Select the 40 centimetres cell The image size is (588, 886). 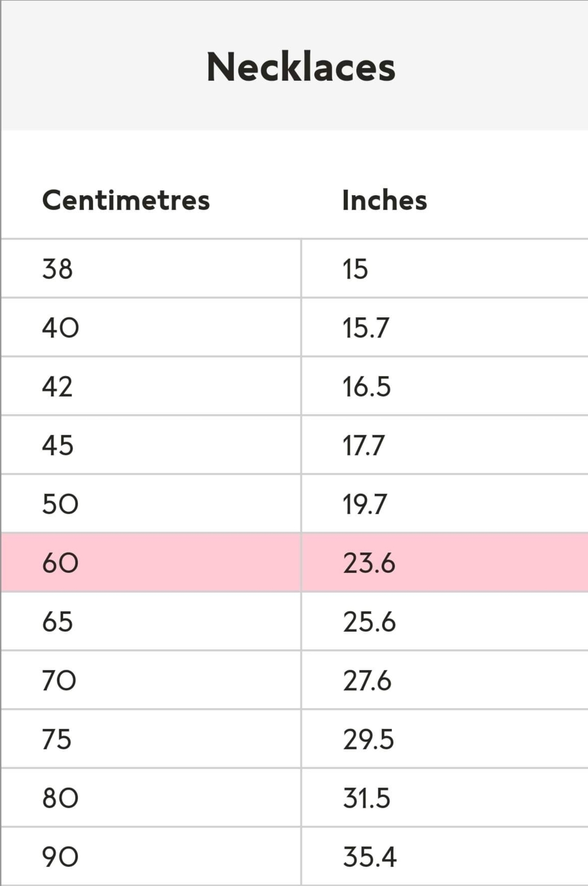[60, 328]
